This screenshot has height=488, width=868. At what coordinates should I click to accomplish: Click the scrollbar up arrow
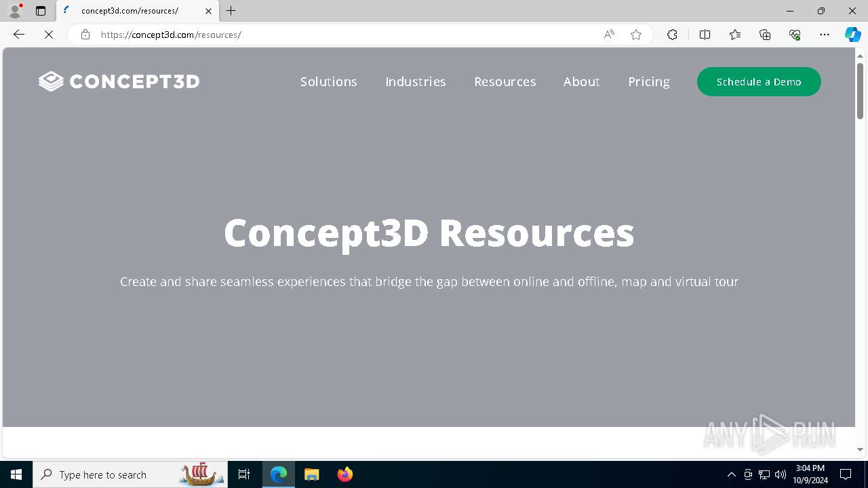click(860, 55)
